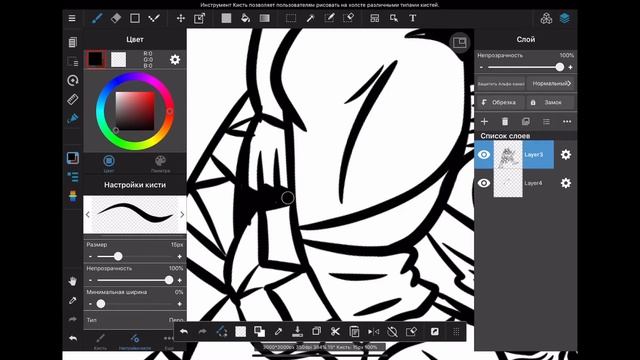
Task: Switch to Настройки кисти bottom tab
Action: tap(135, 341)
